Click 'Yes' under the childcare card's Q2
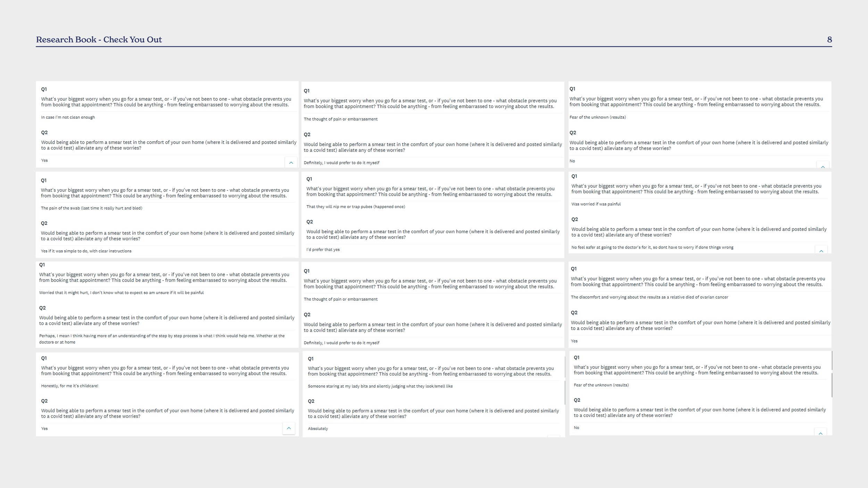 click(x=44, y=429)
